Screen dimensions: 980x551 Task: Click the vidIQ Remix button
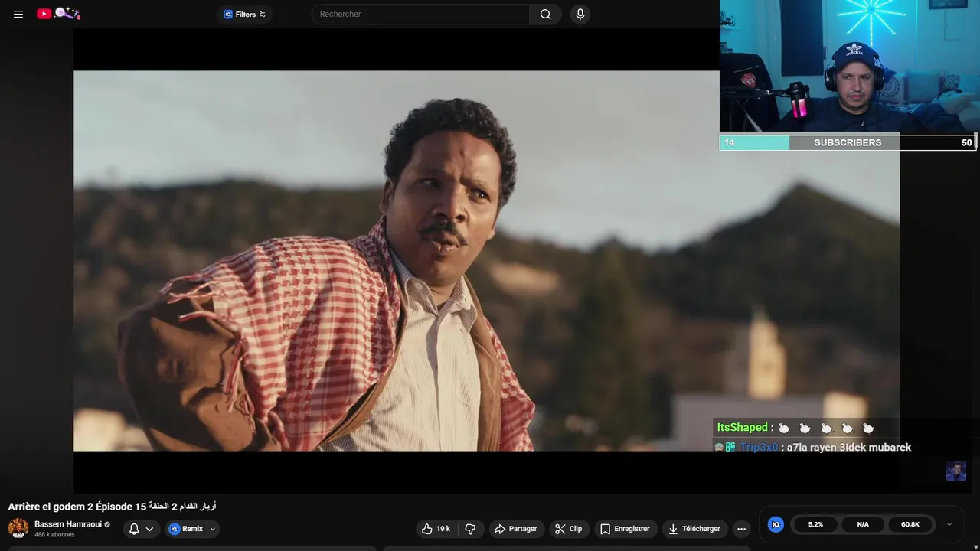tap(186, 529)
